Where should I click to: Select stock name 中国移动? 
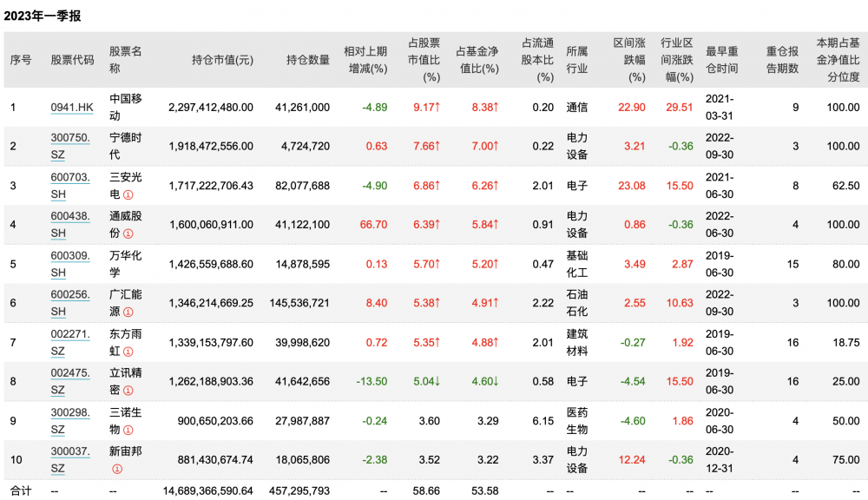tap(126, 108)
